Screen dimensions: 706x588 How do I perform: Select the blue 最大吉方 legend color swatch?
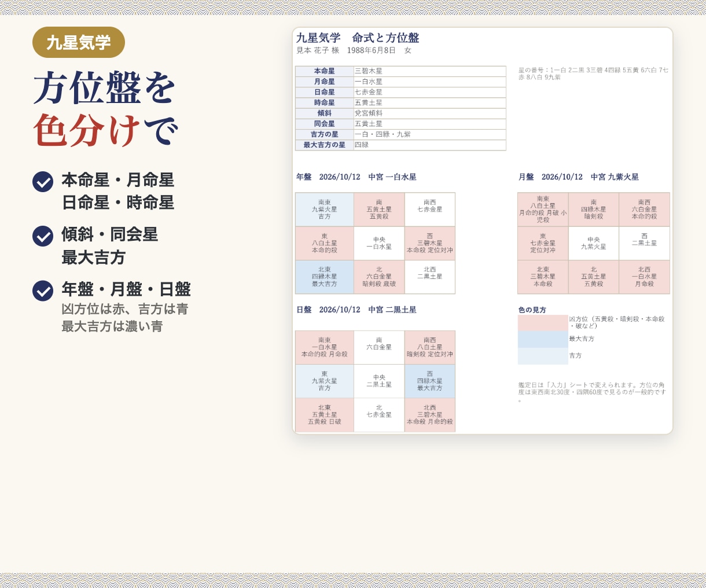pos(543,340)
